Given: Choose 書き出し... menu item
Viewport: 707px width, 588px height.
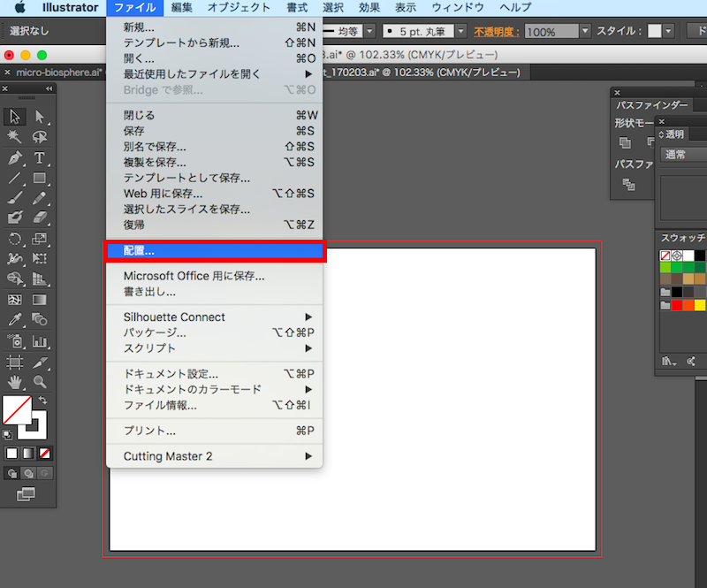Looking at the screenshot, I should click(x=215, y=292).
